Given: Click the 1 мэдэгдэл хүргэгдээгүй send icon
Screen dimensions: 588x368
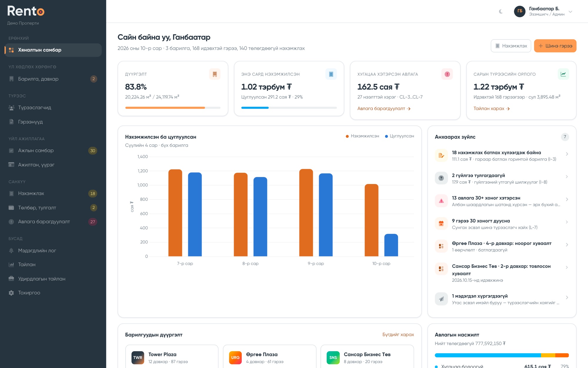Looking at the screenshot, I should 441,299.
